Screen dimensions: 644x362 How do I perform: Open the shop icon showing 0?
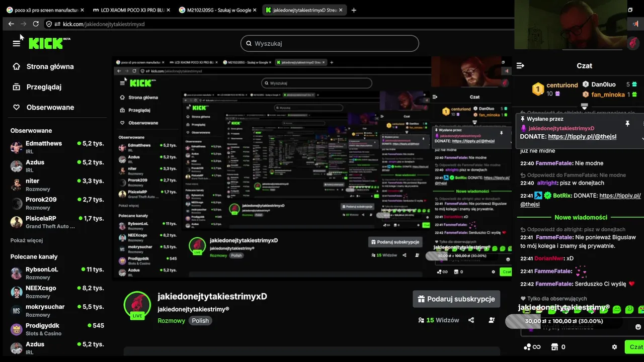pos(558,347)
